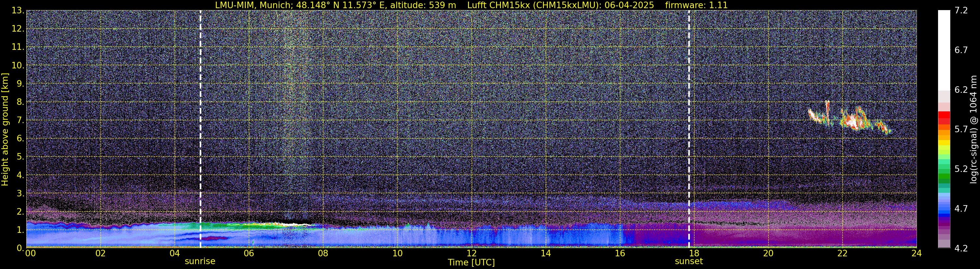Click the height axis tick '9.'
The height and width of the screenshot is (269, 980).
click(20, 83)
